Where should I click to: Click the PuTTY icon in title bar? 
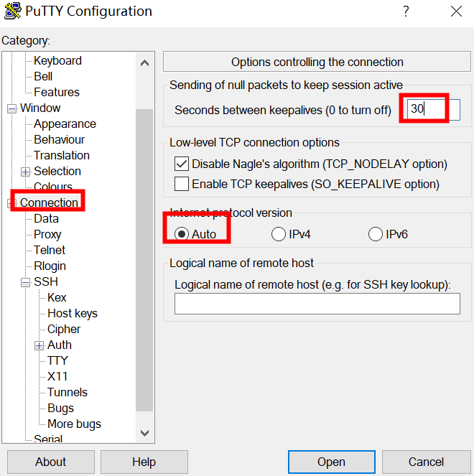click(12, 11)
